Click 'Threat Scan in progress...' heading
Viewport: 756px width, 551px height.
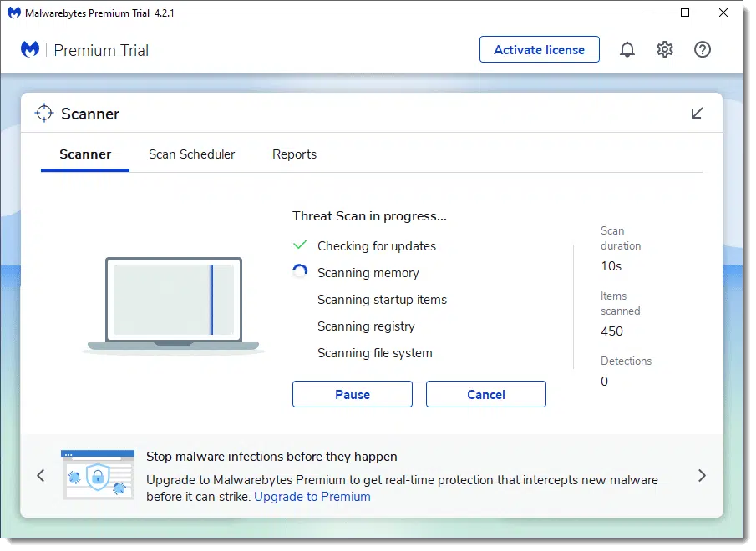click(369, 216)
